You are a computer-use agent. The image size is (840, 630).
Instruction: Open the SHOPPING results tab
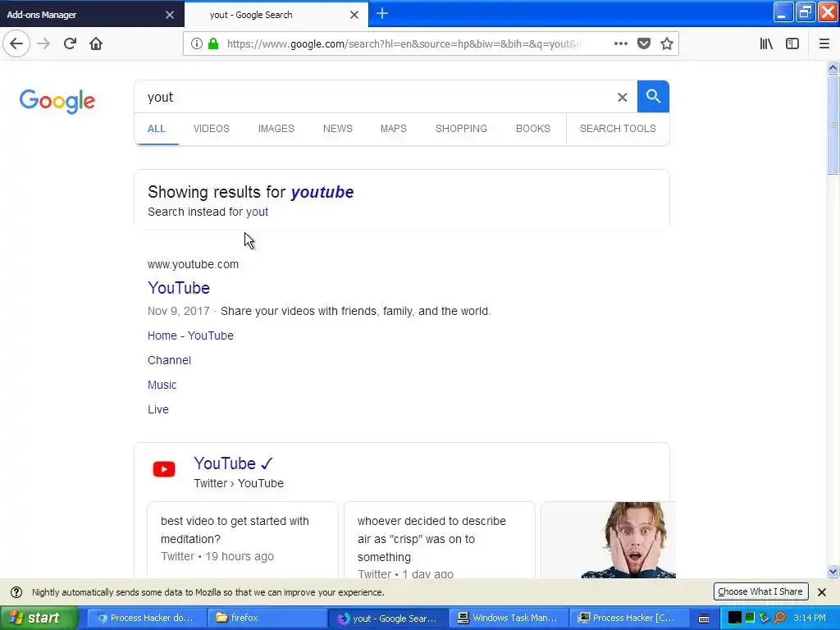tap(461, 129)
